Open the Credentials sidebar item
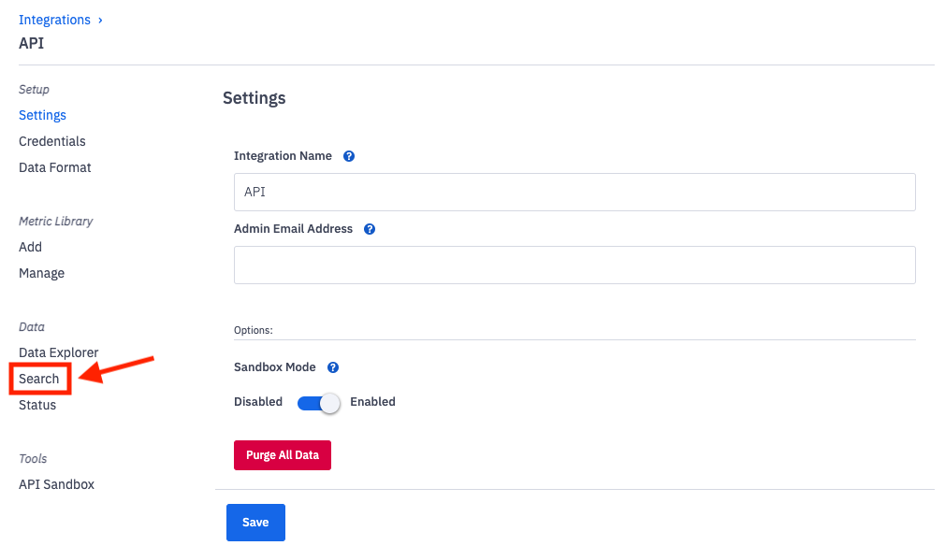The width and height of the screenshot is (945, 560). coord(52,141)
